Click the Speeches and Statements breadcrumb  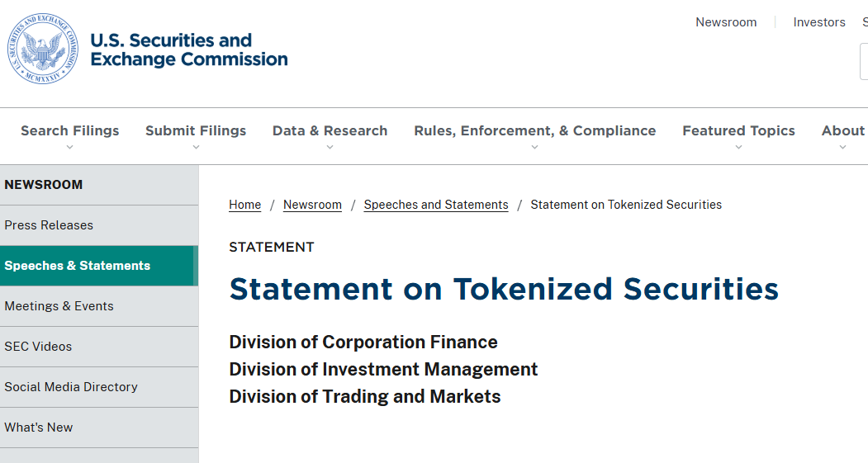[x=436, y=205]
